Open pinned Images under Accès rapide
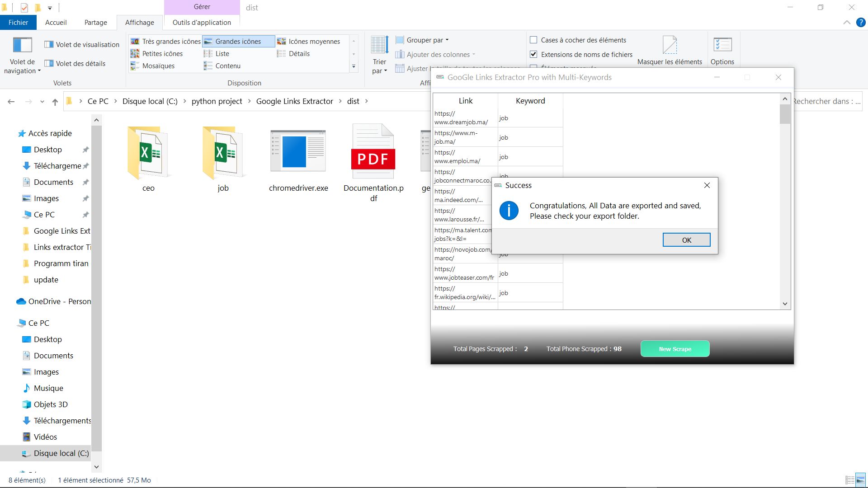Screen dimensions: 868x488 (46, 198)
